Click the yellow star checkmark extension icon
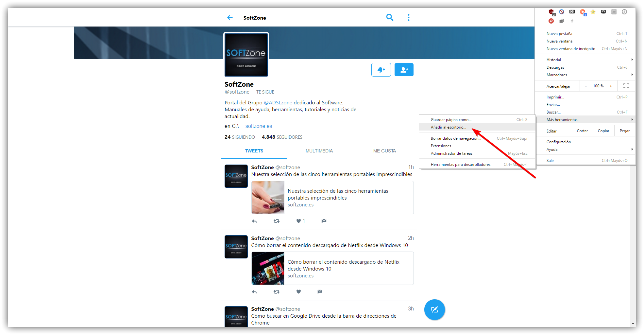 [593, 12]
